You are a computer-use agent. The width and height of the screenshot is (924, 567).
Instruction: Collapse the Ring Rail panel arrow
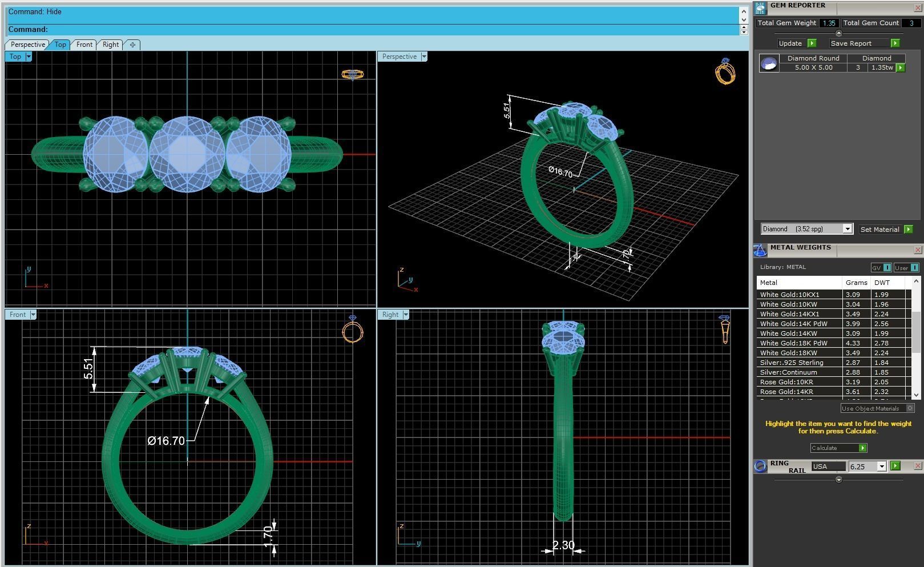[838, 480]
